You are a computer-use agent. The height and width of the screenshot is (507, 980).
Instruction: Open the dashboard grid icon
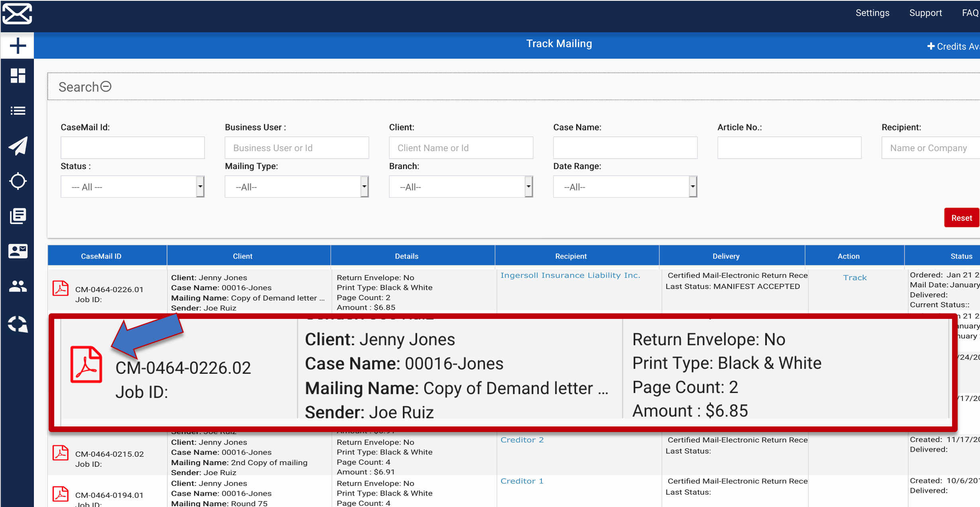coord(18,75)
